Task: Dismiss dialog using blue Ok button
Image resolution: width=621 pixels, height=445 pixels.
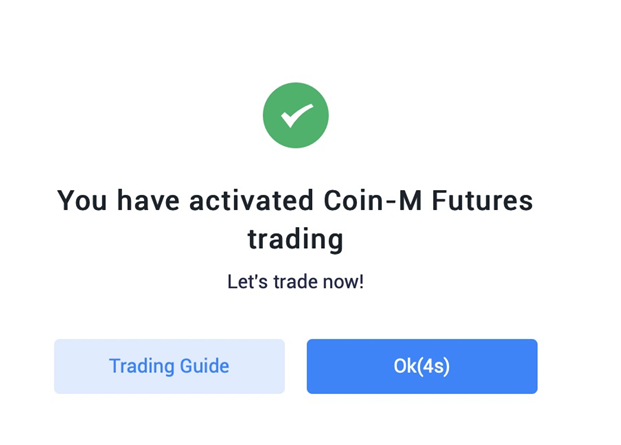Action: click(422, 366)
